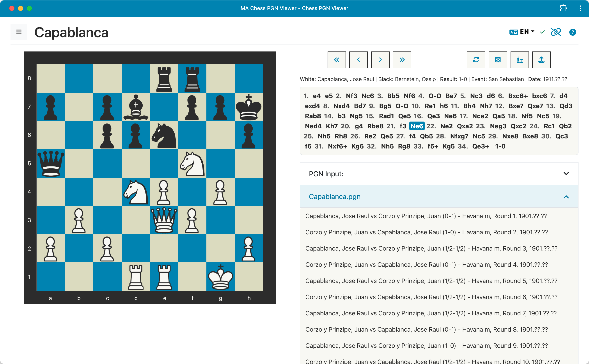
Task: Open the help question mark icon
Action: [x=572, y=32]
